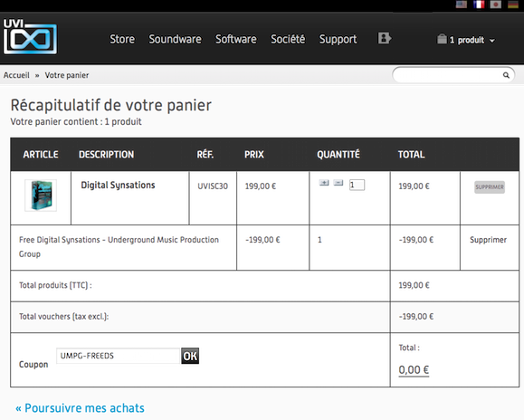This screenshot has height=420, width=524.
Task: Increase quantity with the plus button
Action: (324, 183)
